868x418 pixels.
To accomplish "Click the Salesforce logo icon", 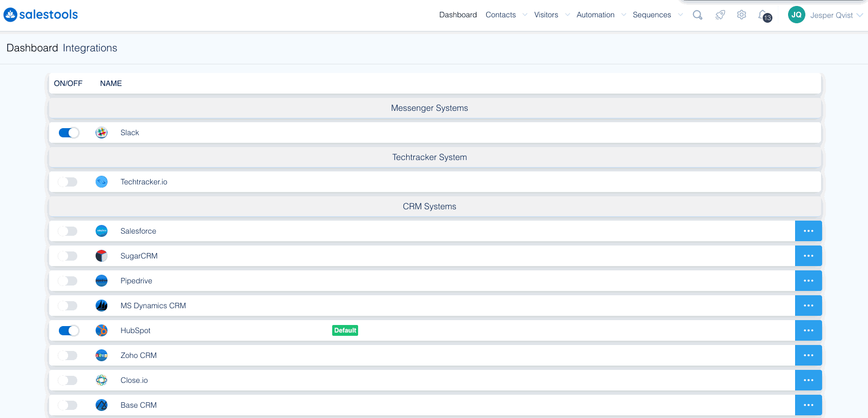I will [x=102, y=231].
